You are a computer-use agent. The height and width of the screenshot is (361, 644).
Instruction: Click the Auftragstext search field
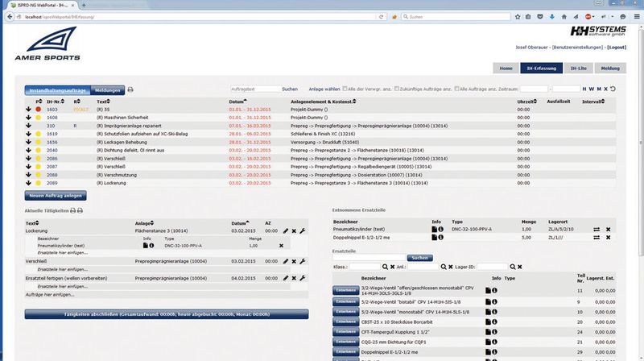coord(255,89)
